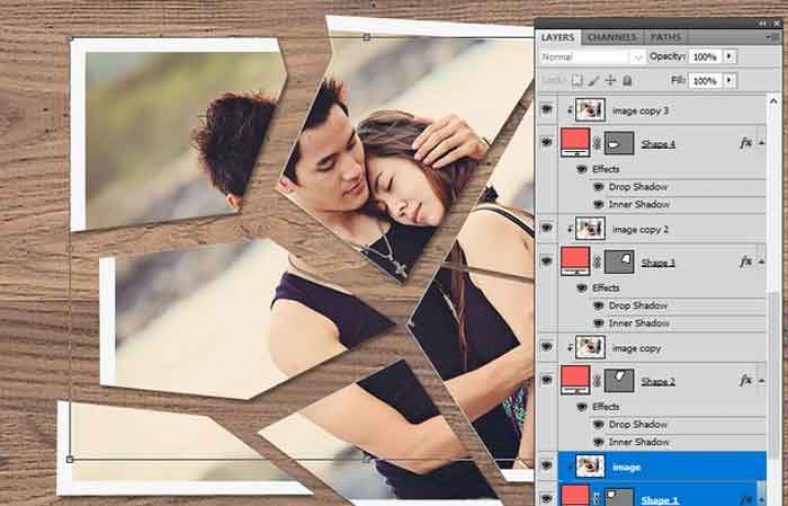The height and width of the screenshot is (506, 788).
Task: Toggle Drop Shadow visibility under Shape 4
Action: coord(598,187)
